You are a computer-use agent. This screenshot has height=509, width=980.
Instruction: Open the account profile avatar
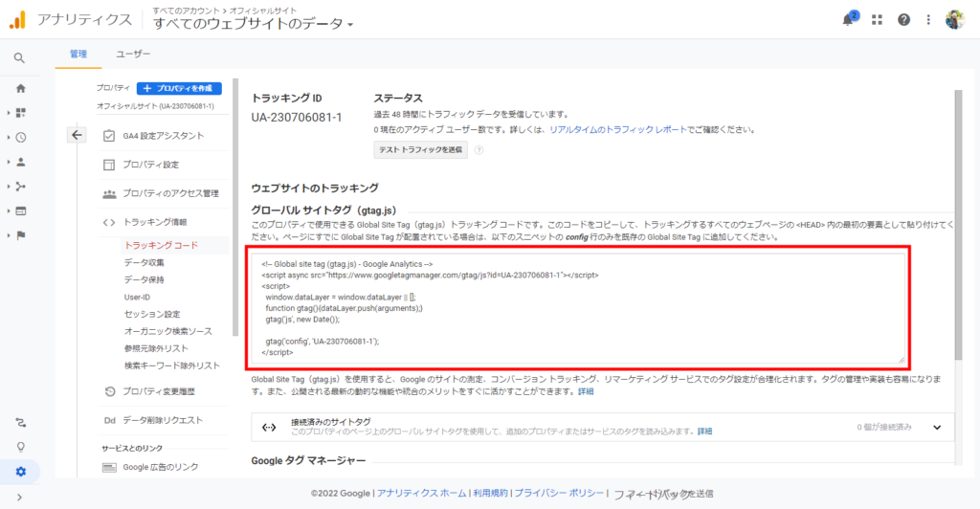[955, 20]
